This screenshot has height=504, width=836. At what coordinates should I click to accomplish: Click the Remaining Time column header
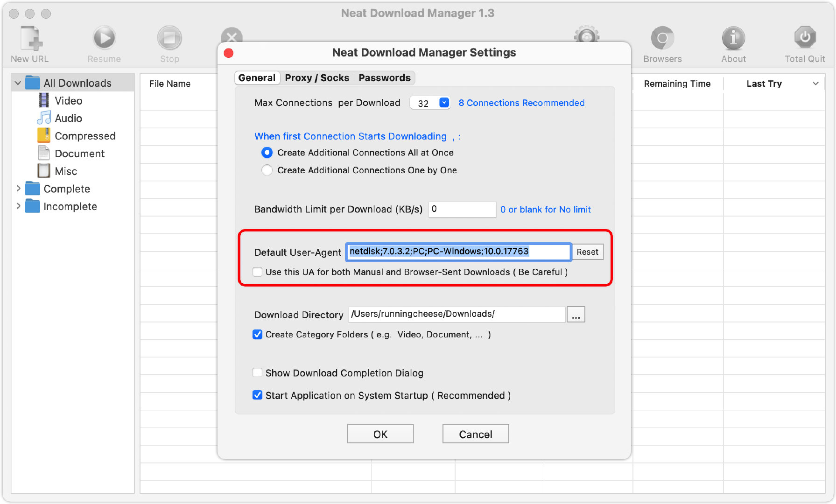[677, 84]
